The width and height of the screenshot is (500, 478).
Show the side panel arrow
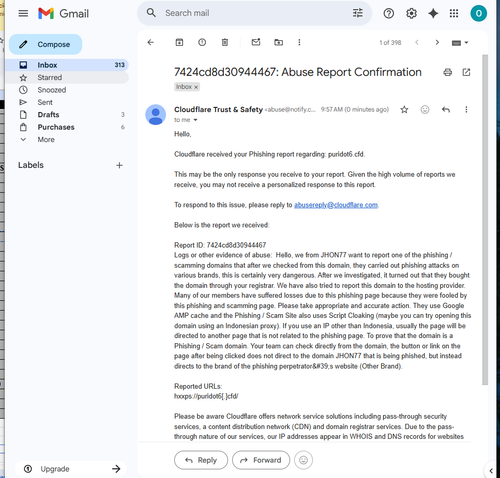click(491, 471)
